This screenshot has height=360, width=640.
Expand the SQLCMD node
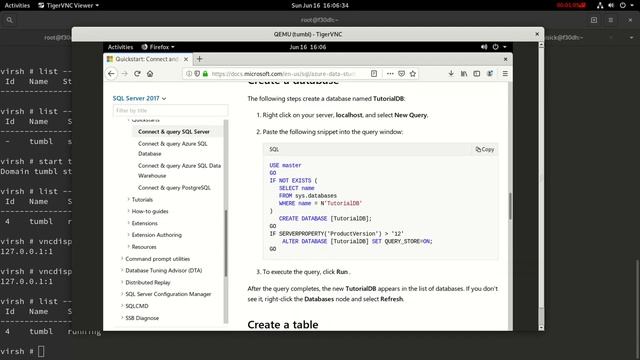pos(122,306)
